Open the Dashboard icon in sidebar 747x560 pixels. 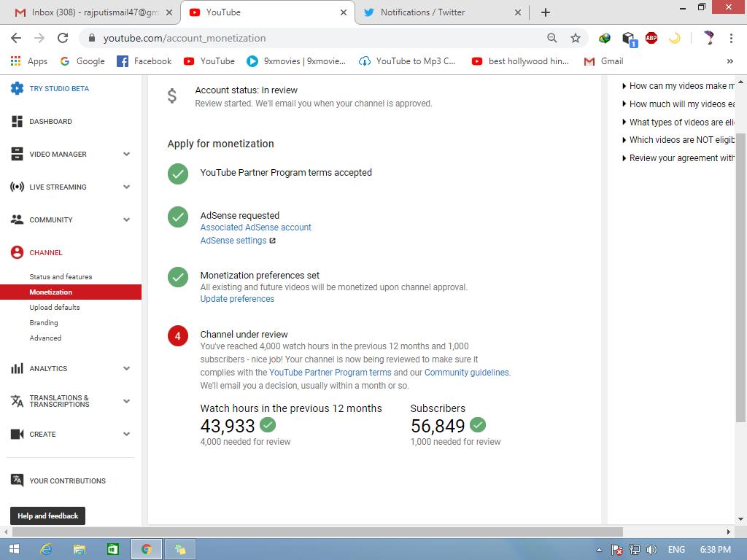(x=17, y=122)
